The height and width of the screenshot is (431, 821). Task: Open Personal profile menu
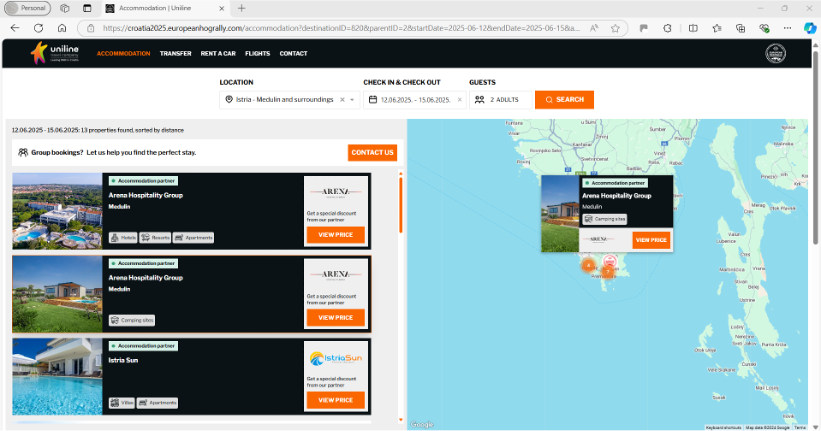click(27, 8)
